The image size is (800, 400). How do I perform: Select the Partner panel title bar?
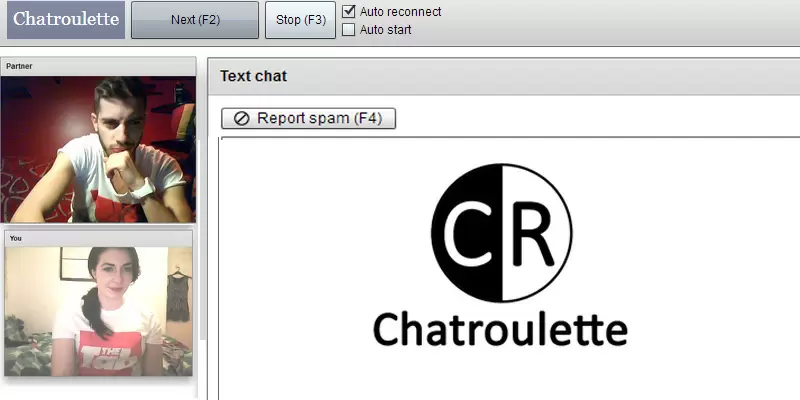98,66
